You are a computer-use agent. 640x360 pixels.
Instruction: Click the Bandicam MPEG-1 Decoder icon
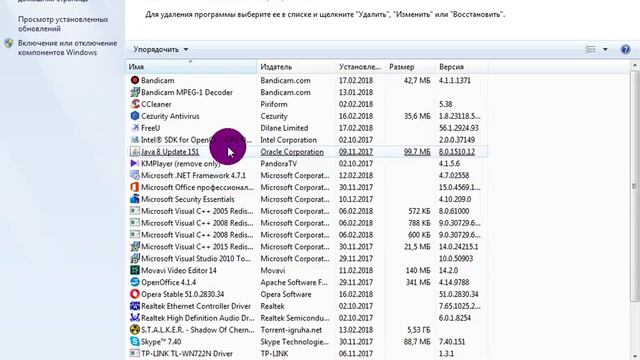click(x=135, y=92)
